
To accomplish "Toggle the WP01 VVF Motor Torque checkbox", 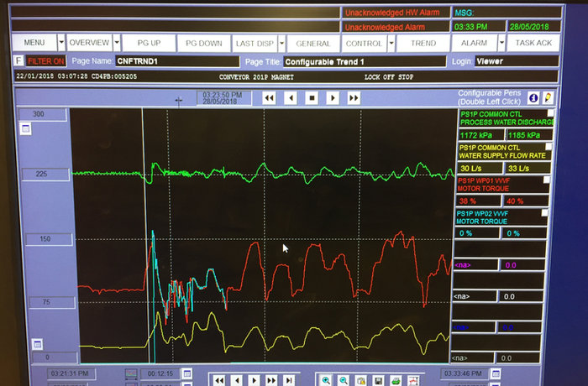I will point(546,180).
